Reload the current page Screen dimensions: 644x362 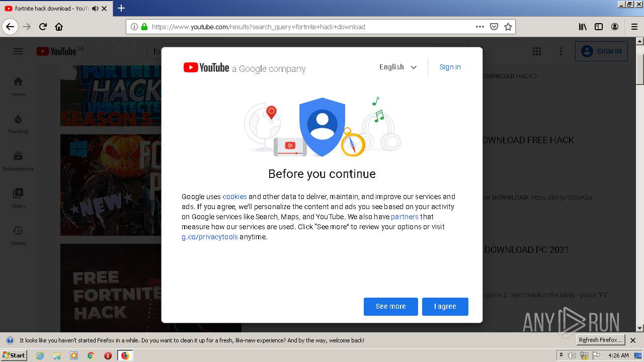(43, 27)
